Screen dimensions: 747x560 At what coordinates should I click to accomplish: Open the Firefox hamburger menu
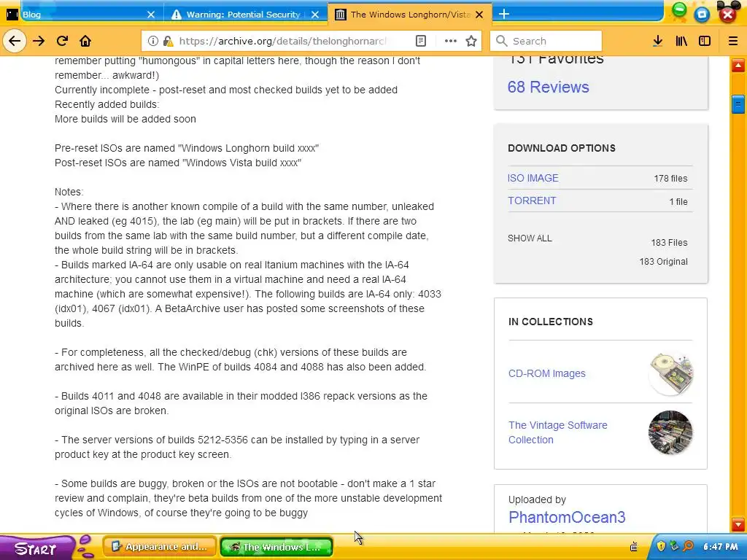pyautogui.click(x=732, y=41)
